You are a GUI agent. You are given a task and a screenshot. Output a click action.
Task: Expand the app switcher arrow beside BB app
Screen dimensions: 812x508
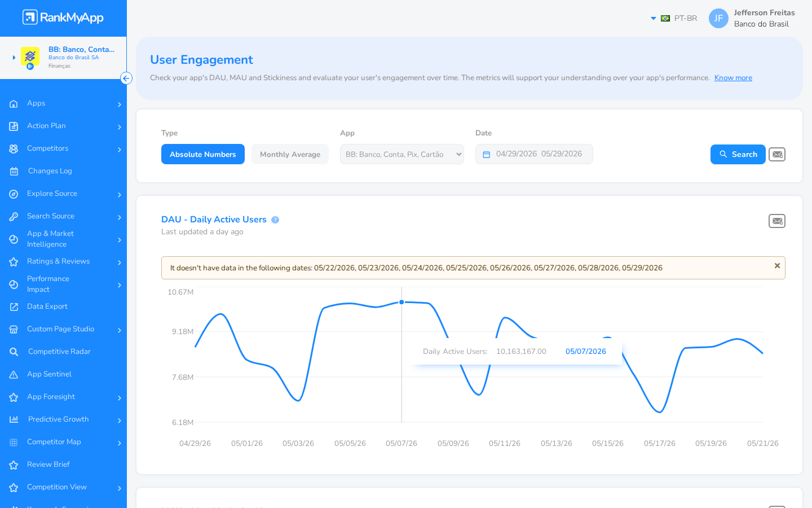[14, 58]
